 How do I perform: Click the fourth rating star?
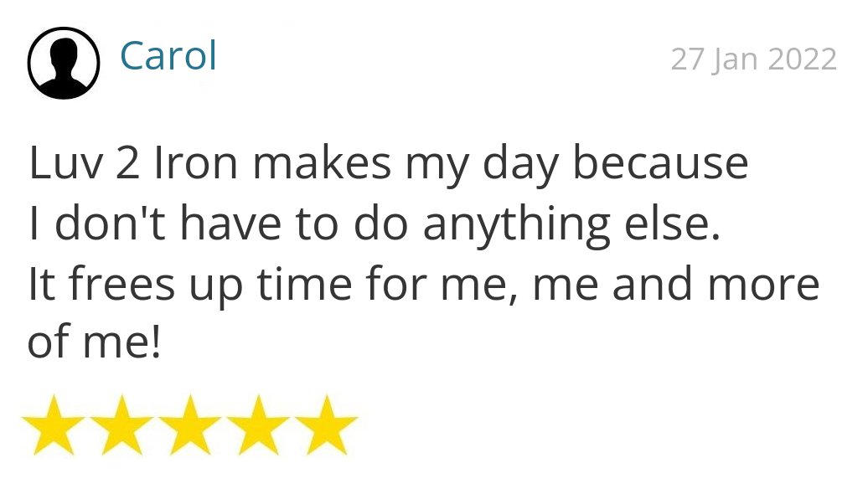tap(258, 424)
